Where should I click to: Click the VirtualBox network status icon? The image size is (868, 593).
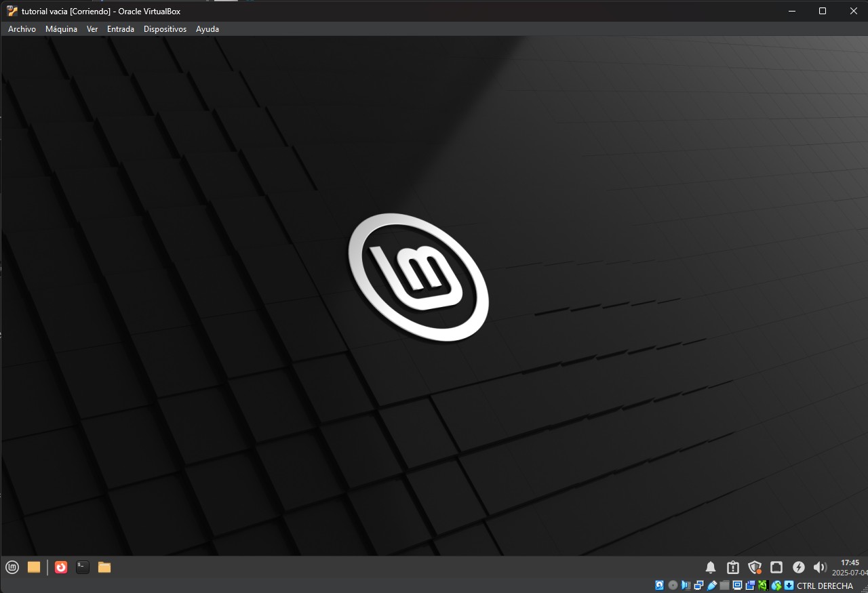coord(698,585)
